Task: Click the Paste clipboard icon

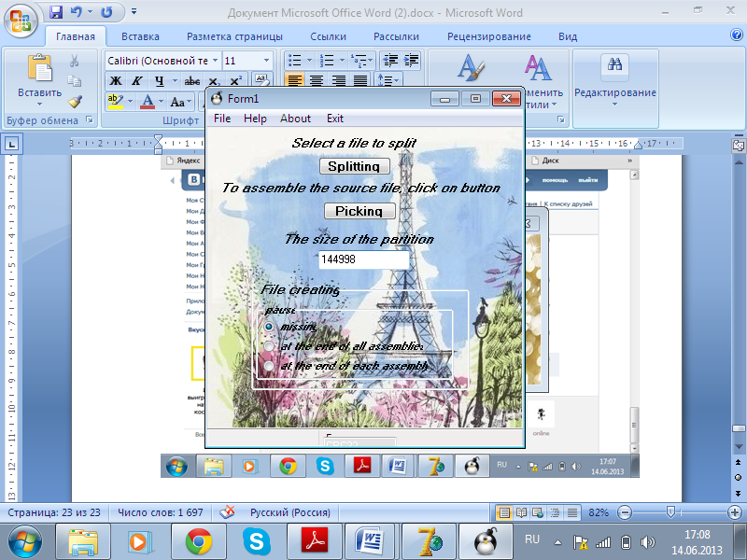Action: pos(39,68)
